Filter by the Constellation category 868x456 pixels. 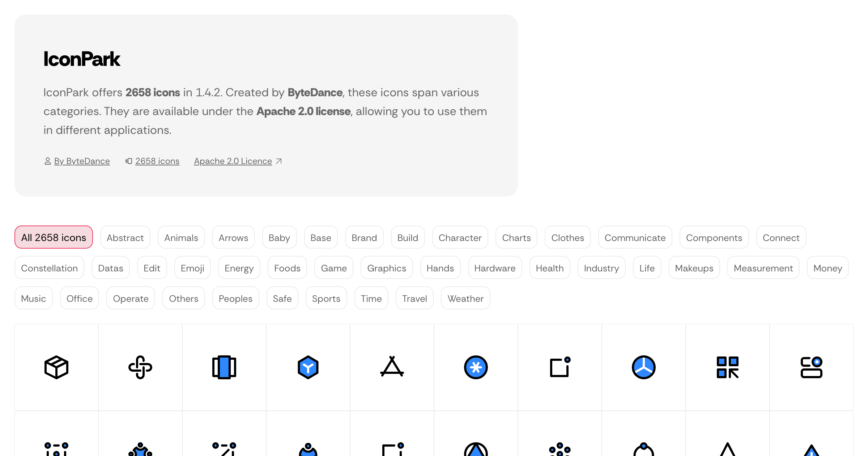[x=49, y=268]
